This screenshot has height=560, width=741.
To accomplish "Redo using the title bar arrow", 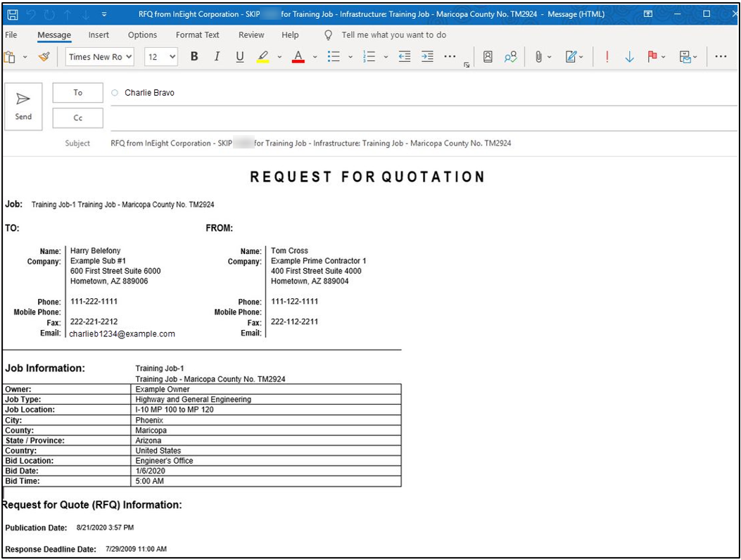I will pos(49,15).
